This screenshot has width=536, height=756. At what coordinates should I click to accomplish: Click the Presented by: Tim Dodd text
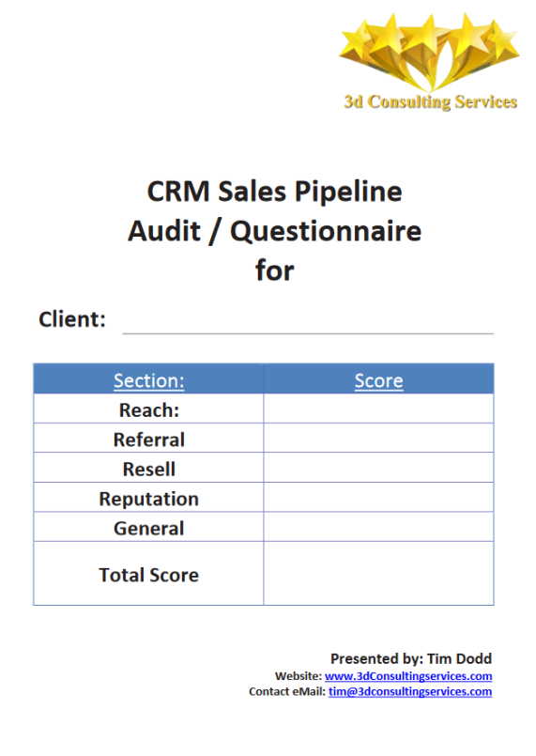tap(411, 658)
